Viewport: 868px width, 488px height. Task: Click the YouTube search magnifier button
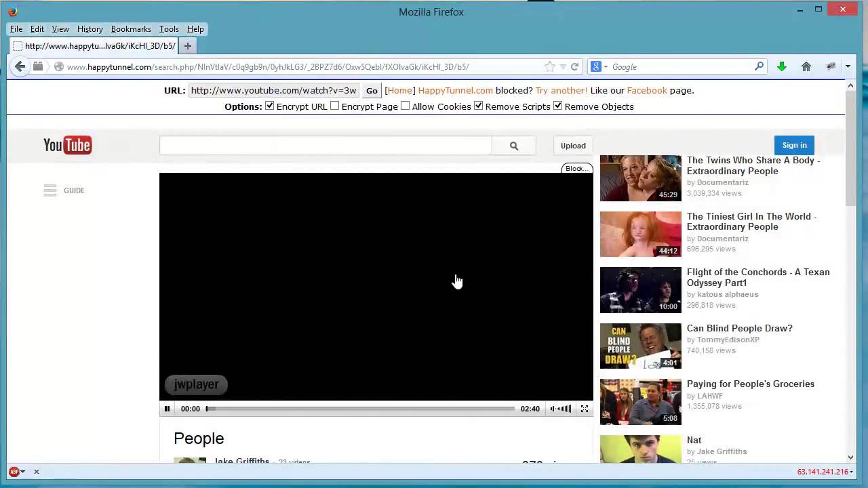tap(514, 146)
